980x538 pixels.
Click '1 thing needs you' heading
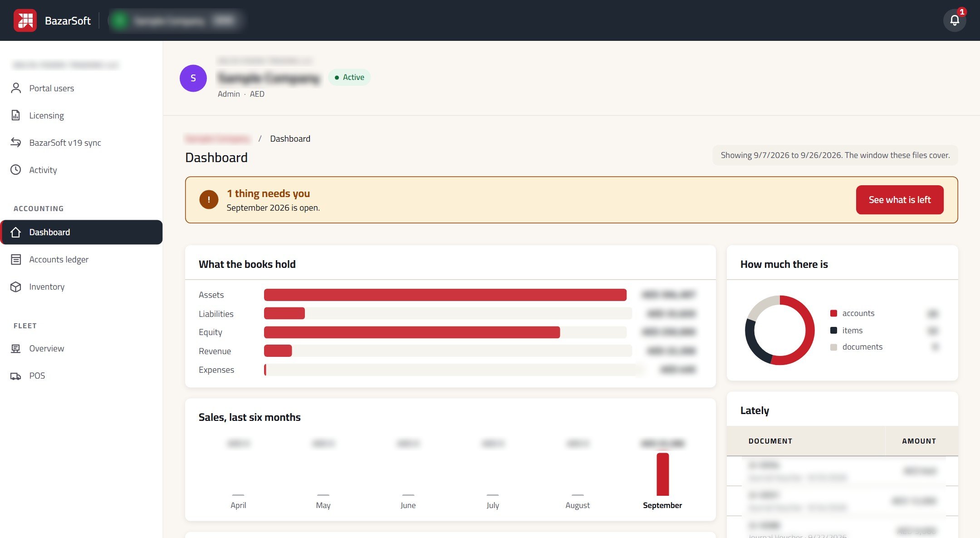point(268,193)
